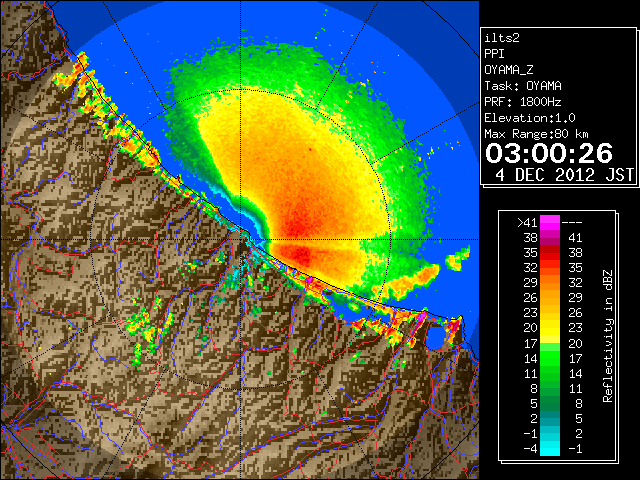Viewport: 640px width, 480px height.
Task: Click the 'PRF: 1800Hz' text
Action: coord(522,102)
